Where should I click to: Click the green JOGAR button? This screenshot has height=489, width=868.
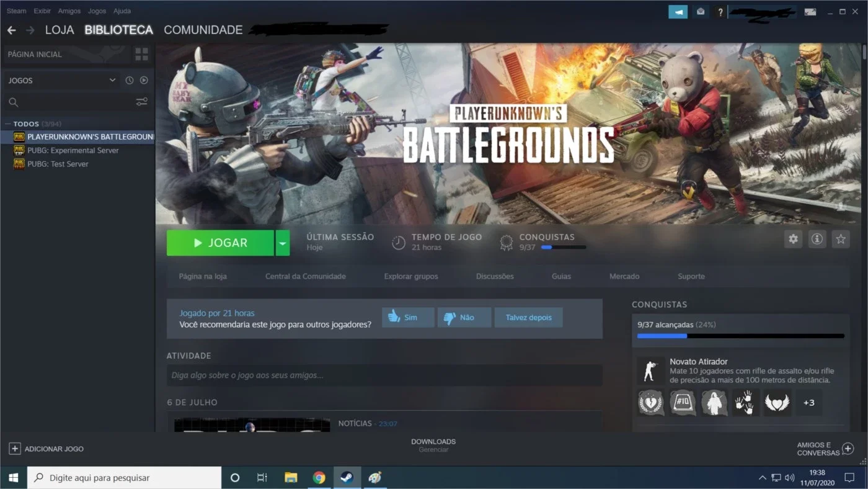point(220,243)
